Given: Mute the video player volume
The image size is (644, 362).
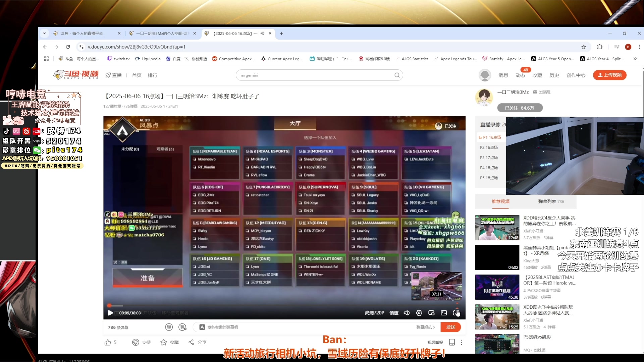Looking at the screenshot, I should pos(407,313).
